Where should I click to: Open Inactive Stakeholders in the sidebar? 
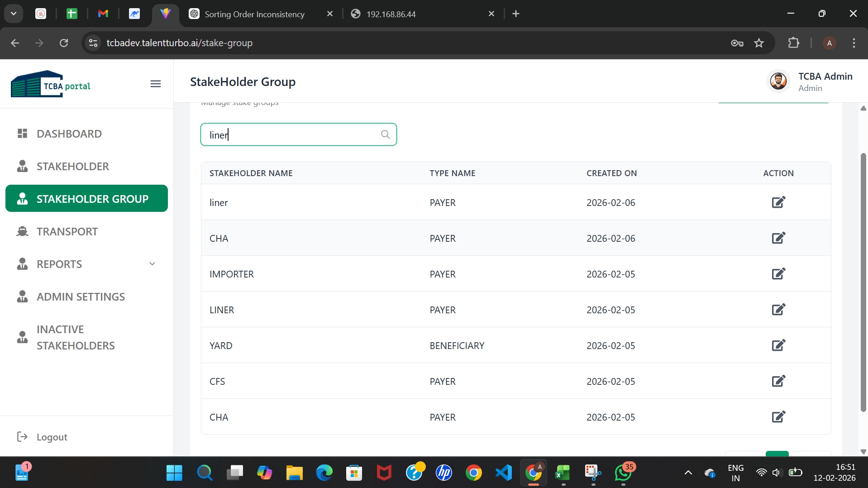[86, 338]
